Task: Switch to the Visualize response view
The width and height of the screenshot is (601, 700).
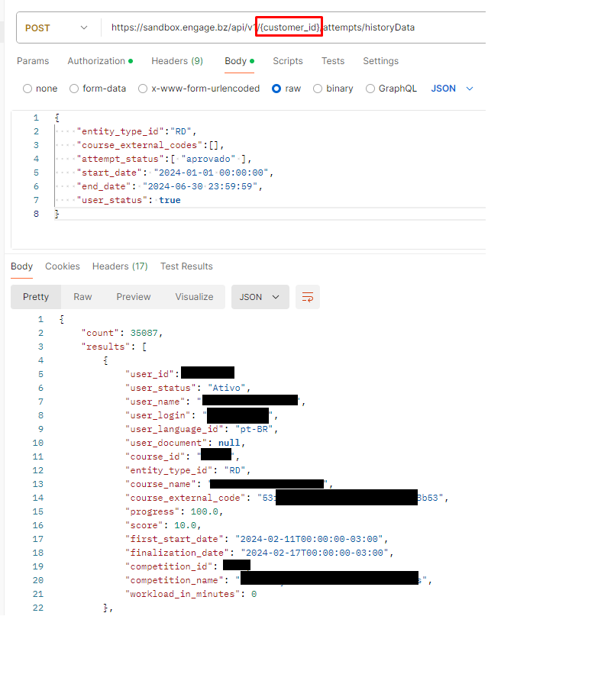Action: [194, 297]
